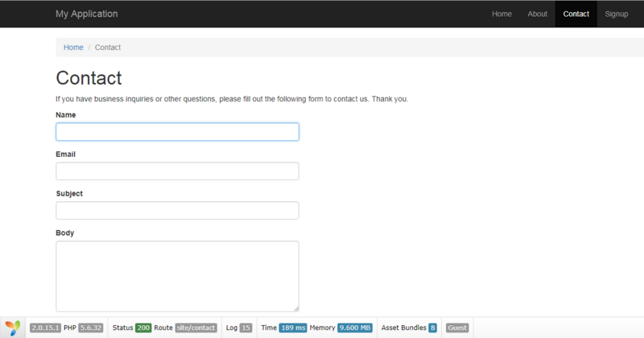The height and width of the screenshot is (338, 644).
Task: Open the Log 15 badge
Action: [246, 328]
